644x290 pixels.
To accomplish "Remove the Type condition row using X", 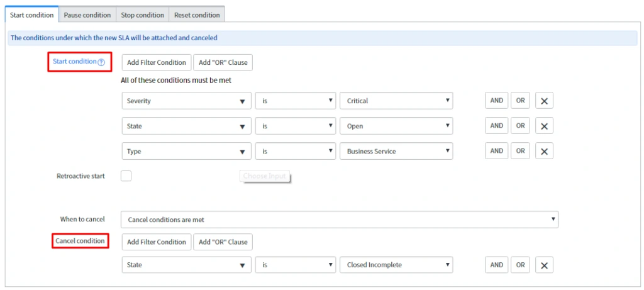I will [x=544, y=152].
